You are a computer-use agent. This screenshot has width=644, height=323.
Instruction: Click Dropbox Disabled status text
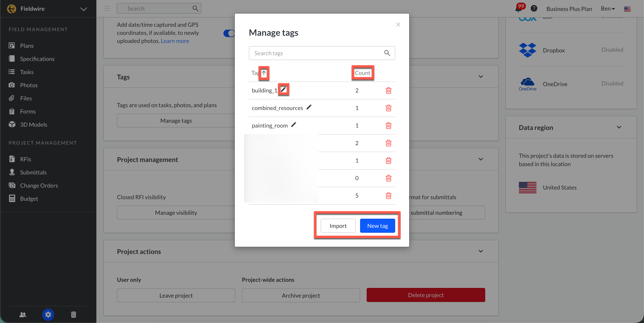612,50
